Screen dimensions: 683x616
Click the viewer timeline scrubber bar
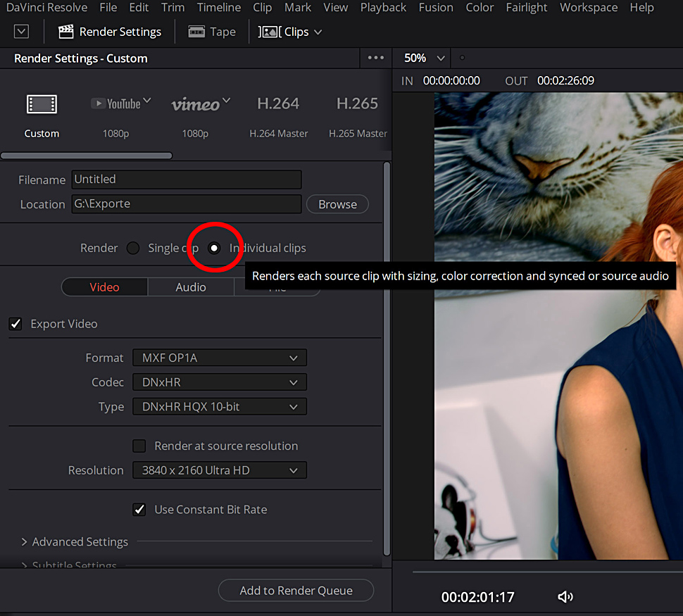click(x=548, y=572)
